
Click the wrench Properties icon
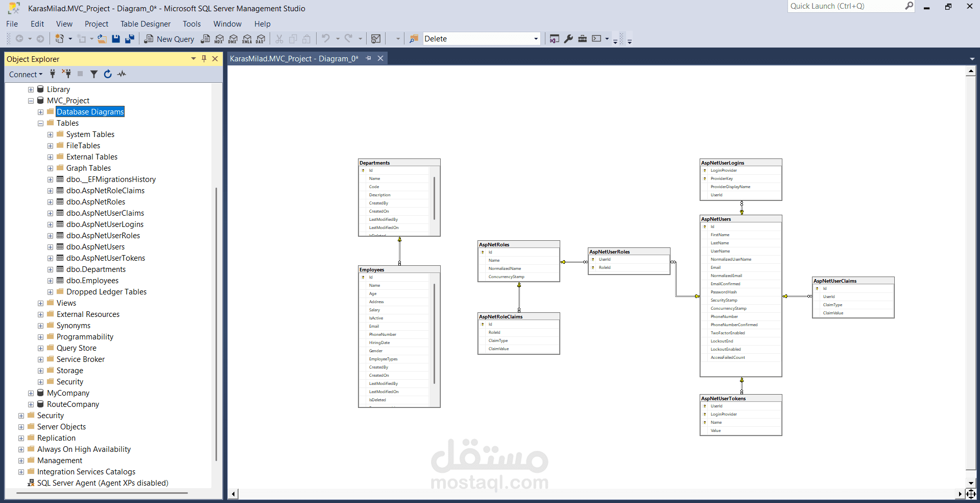coord(568,39)
